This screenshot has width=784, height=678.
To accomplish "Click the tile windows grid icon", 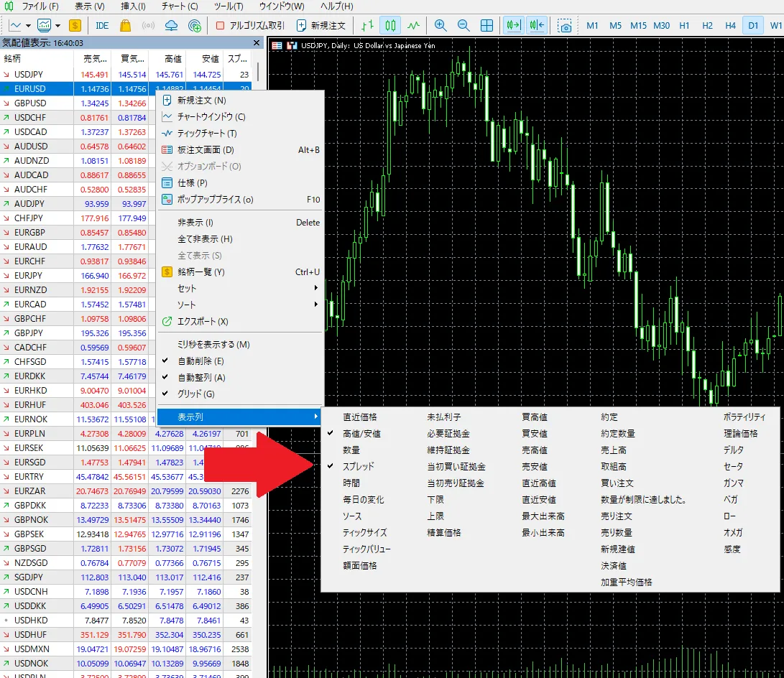I will (x=487, y=25).
